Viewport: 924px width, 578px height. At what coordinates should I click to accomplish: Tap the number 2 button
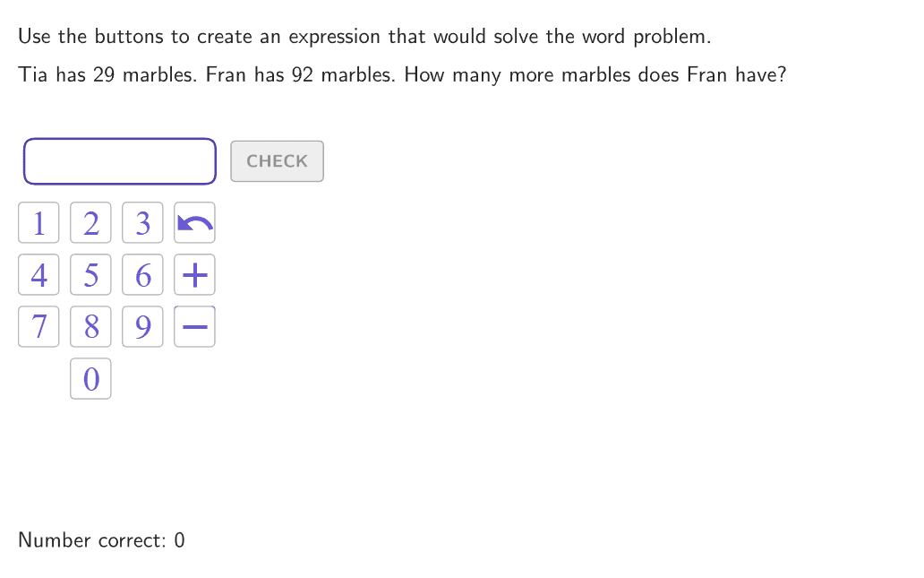[90, 222]
